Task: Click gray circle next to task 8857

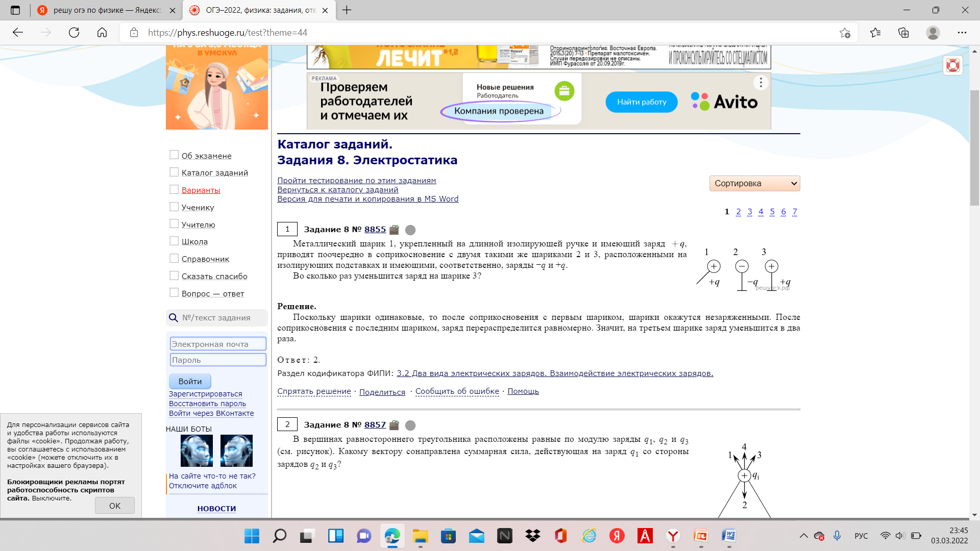Action: [x=410, y=425]
